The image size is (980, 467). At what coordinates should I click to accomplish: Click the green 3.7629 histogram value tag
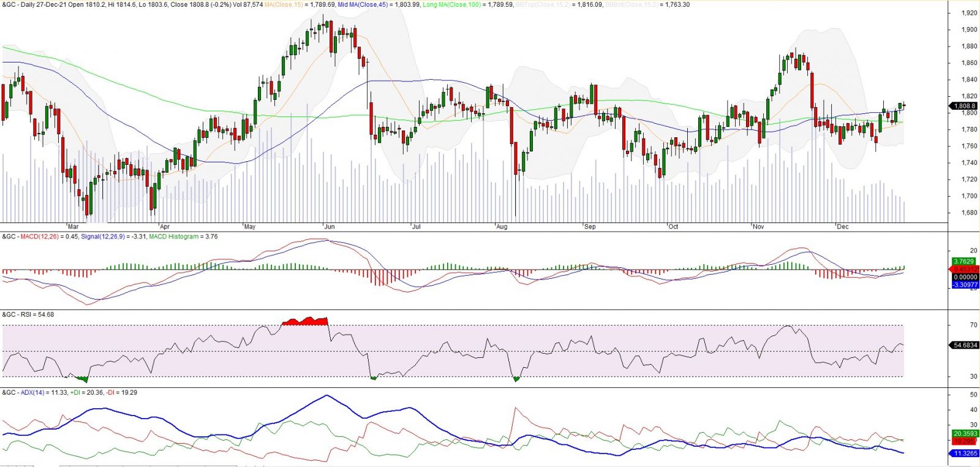point(965,262)
